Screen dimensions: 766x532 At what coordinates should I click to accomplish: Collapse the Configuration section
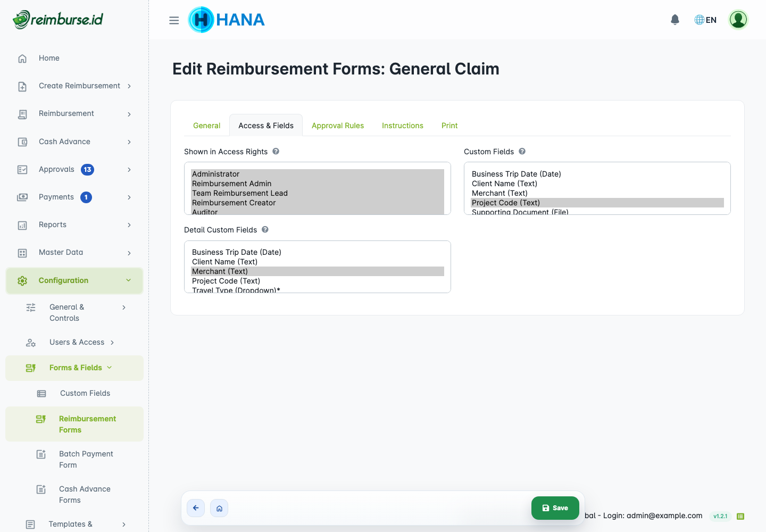[x=128, y=280]
